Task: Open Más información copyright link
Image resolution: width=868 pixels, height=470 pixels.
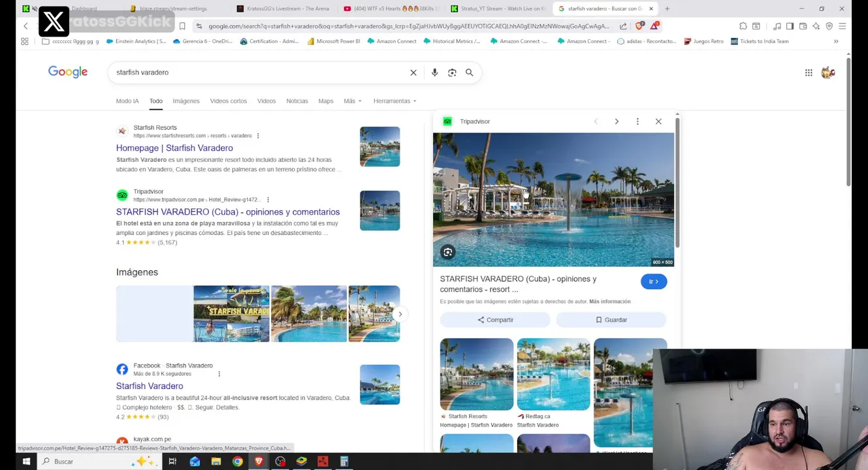Action: (610, 302)
